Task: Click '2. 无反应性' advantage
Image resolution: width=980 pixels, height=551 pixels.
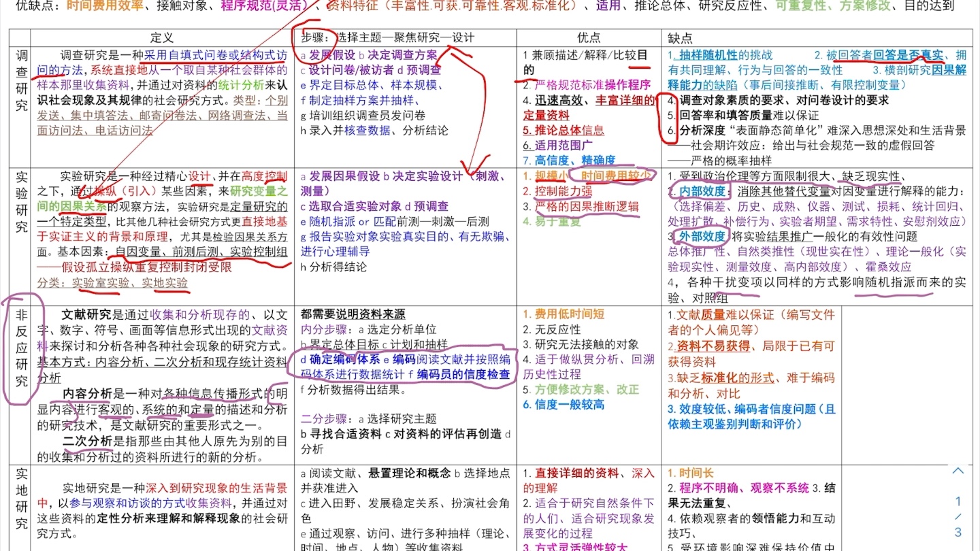Action: coord(552,329)
